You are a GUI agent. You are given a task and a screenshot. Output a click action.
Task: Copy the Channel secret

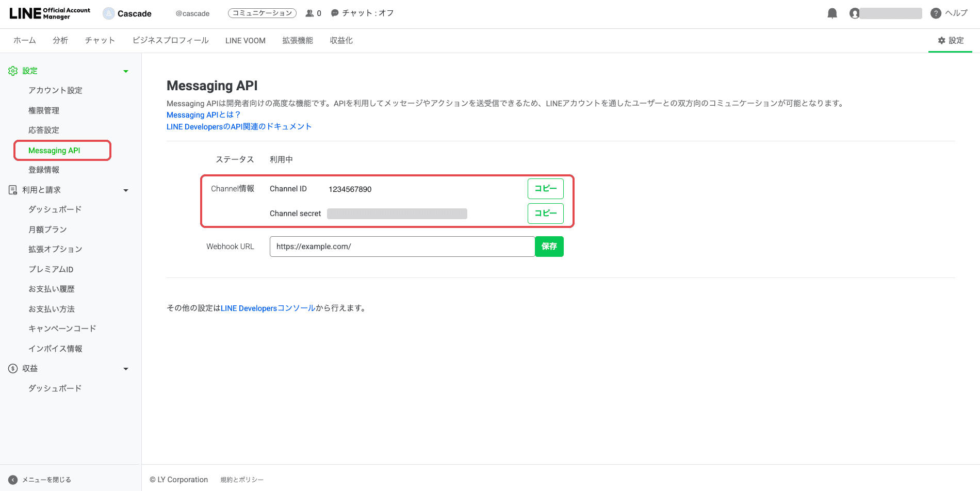[546, 214]
